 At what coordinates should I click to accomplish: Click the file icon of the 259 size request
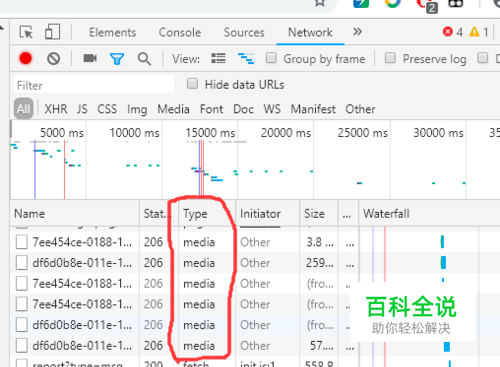(x=22, y=263)
